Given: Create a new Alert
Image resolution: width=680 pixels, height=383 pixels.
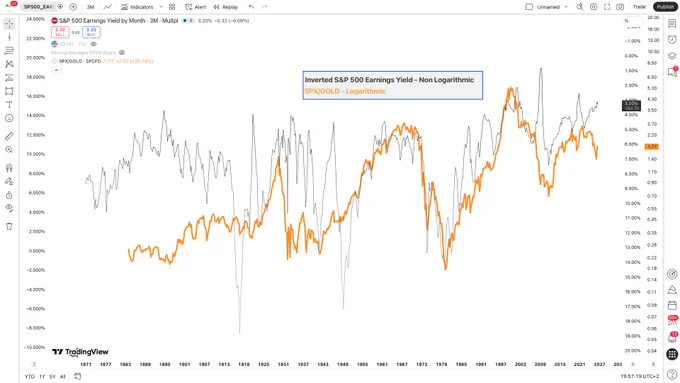Looking at the screenshot, I should click(196, 7).
